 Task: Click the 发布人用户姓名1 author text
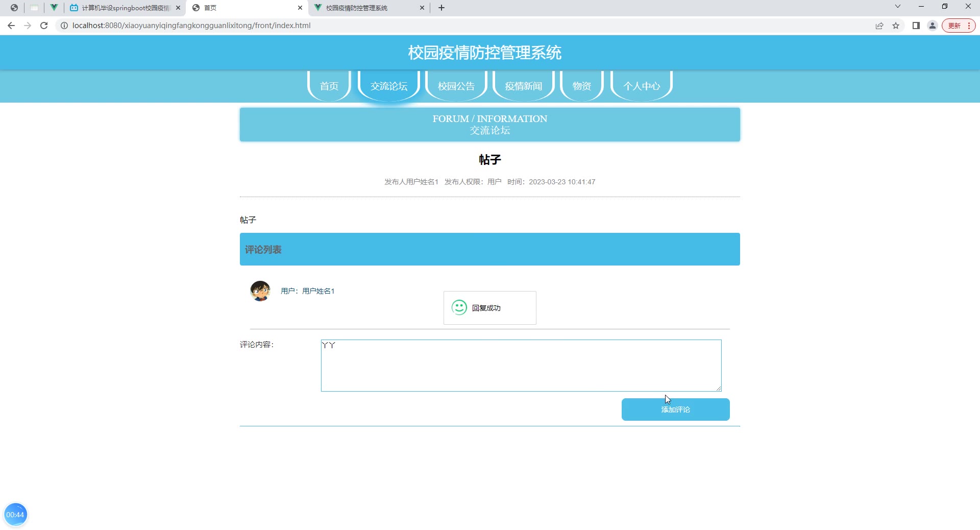(411, 182)
